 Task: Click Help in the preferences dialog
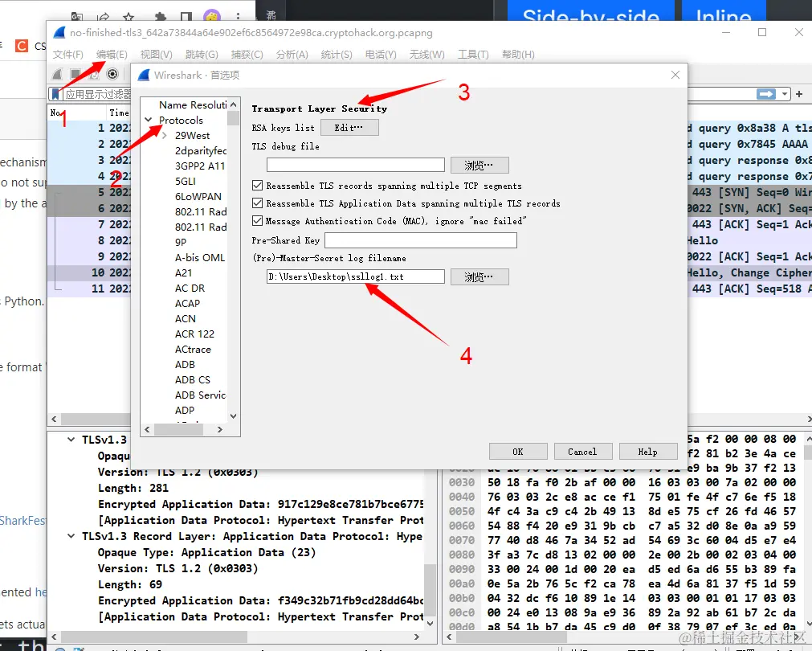[x=648, y=452]
